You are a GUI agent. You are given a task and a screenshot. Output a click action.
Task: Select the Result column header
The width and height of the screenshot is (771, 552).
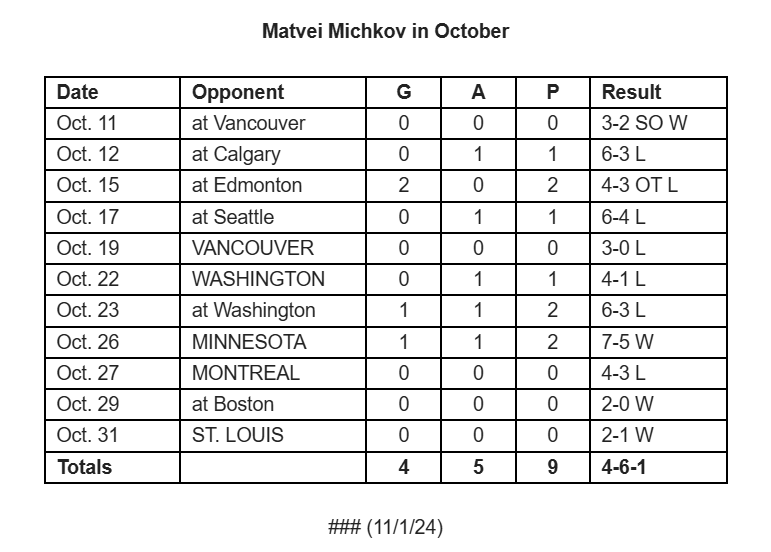pos(658,92)
